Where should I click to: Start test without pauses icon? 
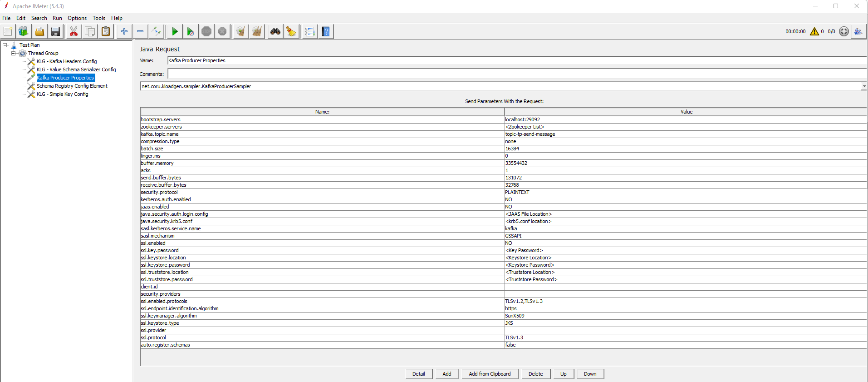pos(190,31)
